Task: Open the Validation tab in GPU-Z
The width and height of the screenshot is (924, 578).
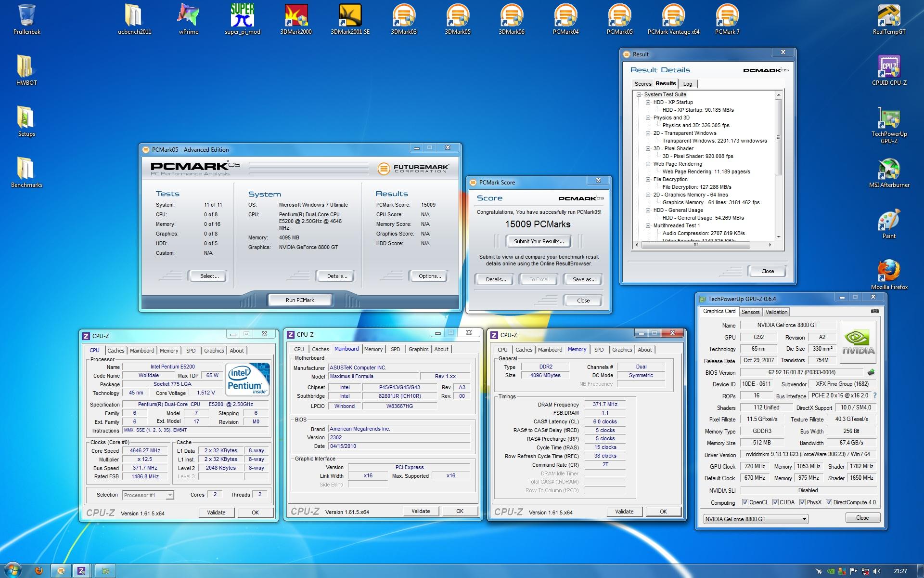Action: pos(776,312)
